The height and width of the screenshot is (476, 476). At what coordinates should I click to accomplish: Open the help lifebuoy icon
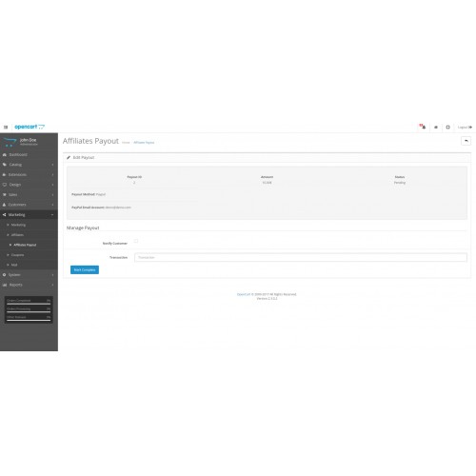coord(447,127)
